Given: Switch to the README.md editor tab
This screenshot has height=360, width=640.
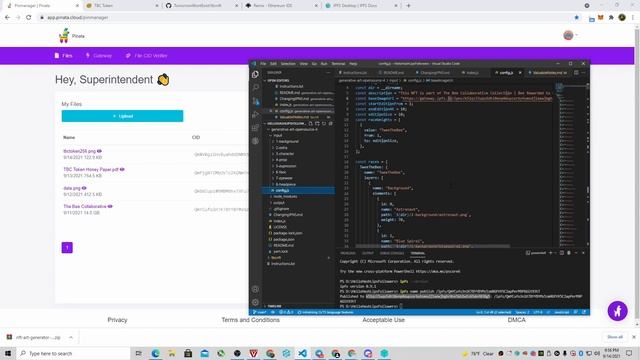Looking at the screenshot, I should coord(393,73).
